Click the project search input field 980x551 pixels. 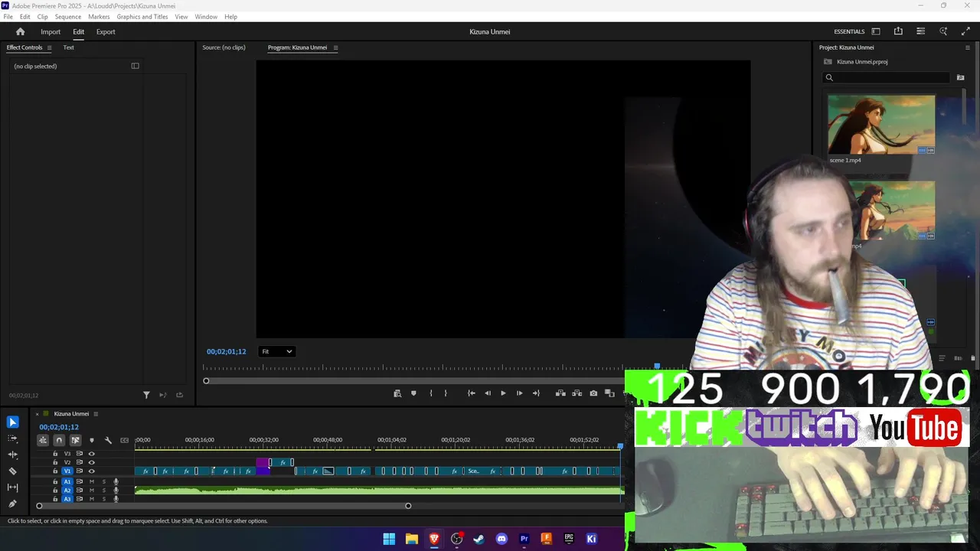(887, 77)
